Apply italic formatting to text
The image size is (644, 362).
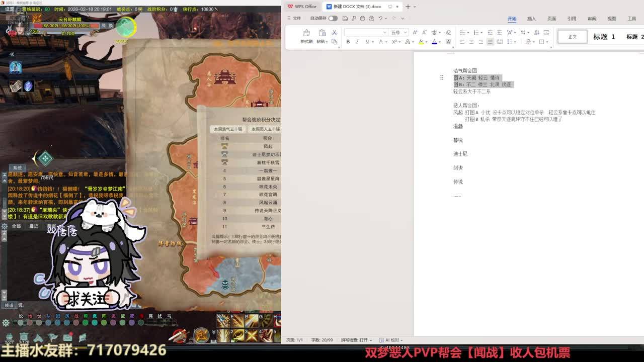pyautogui.click(x=357, y=42)
